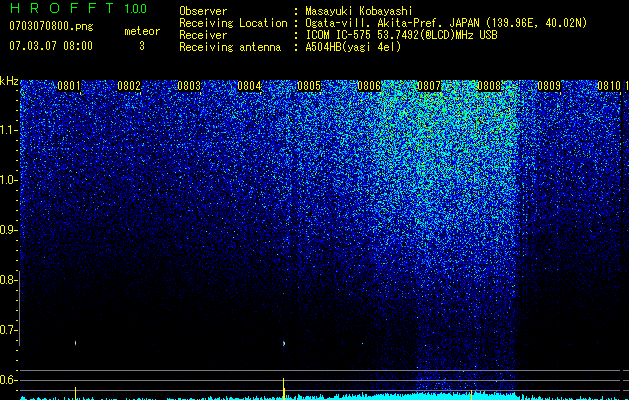Click the meteor count value 3

pos(142,46)
